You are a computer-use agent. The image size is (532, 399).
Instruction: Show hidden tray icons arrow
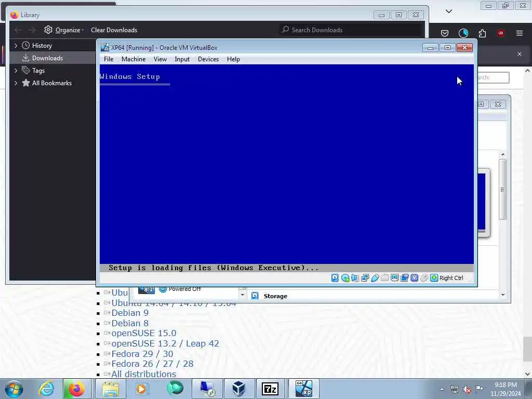(442, 390)
